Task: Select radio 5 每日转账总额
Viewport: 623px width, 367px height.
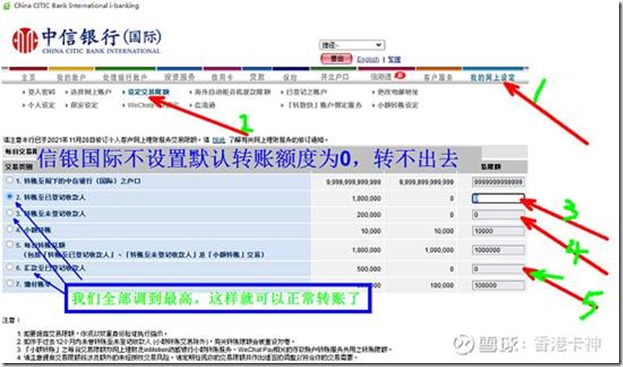Action: (x=10, y=245)
